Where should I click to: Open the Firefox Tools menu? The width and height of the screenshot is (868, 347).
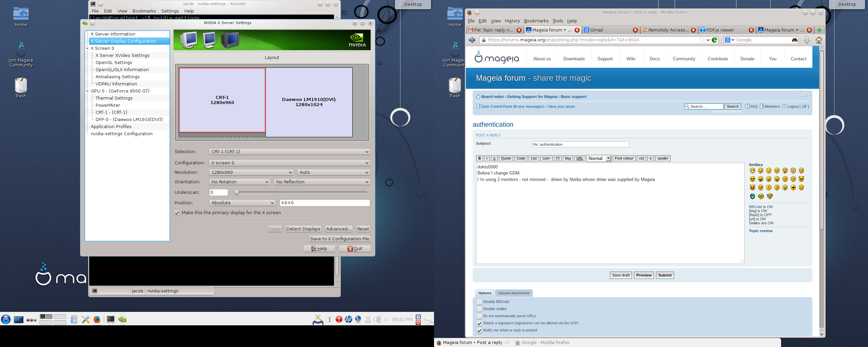pyautogui.click(x=557, y=21)
